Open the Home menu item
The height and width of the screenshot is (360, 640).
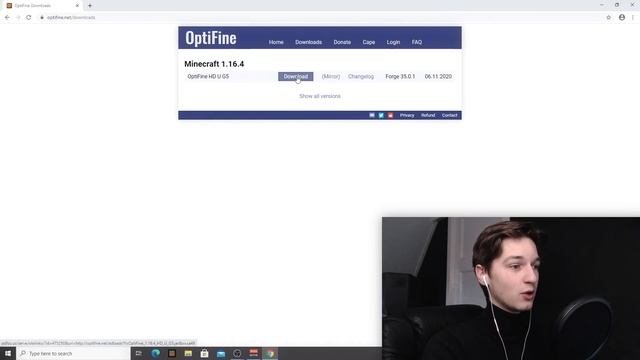click(276, 42)
